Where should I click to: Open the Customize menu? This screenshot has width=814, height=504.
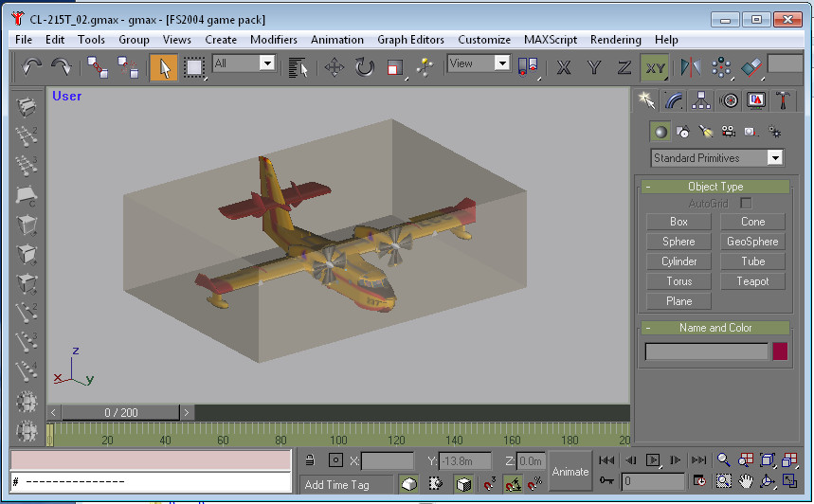click(484, 40)
